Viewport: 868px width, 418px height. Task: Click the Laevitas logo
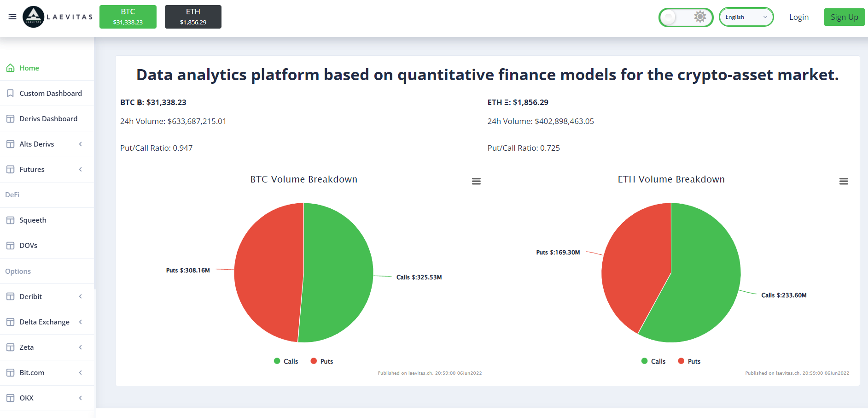click(58, 17)
